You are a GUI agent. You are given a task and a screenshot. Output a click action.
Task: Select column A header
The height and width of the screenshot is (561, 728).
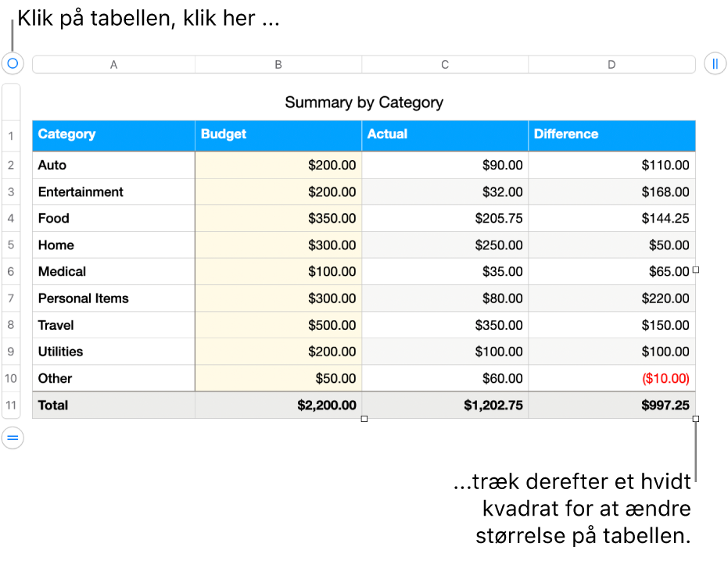113,65
